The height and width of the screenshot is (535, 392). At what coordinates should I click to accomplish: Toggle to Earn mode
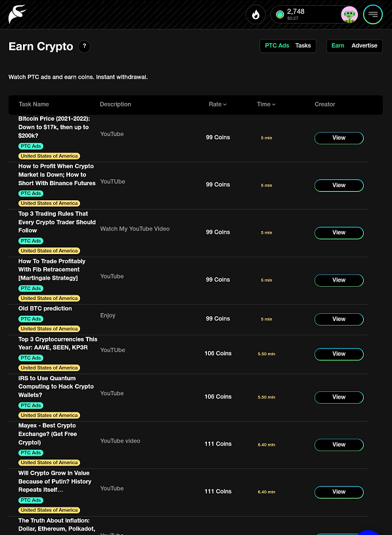pos(338,46)
